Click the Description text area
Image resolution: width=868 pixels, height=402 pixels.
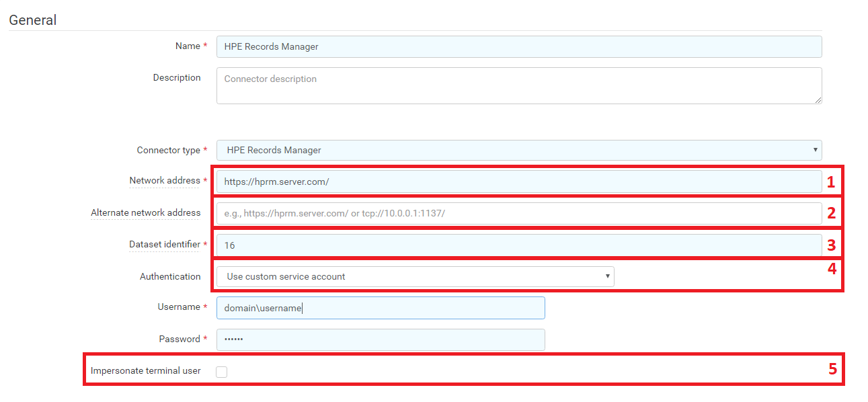pos(518,85)
